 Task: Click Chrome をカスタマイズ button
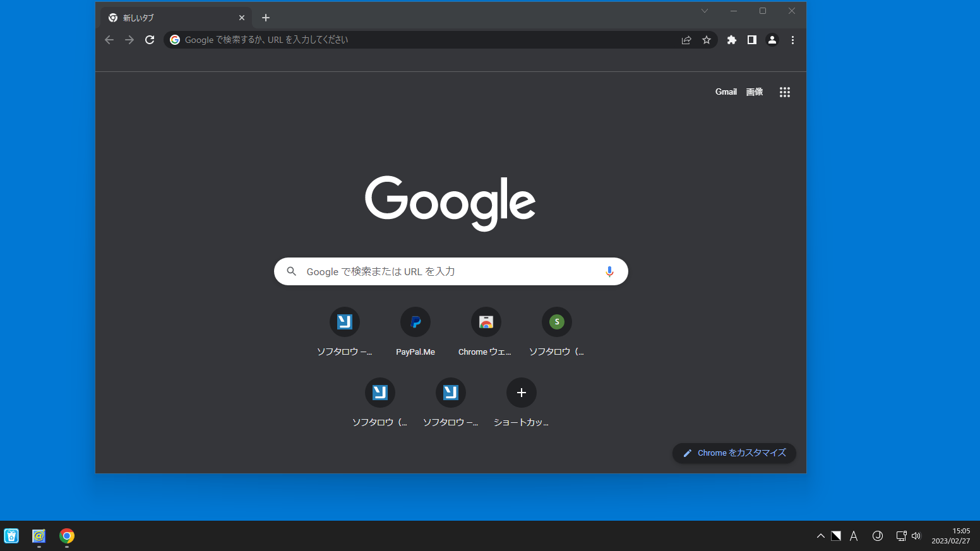(734, 453)
